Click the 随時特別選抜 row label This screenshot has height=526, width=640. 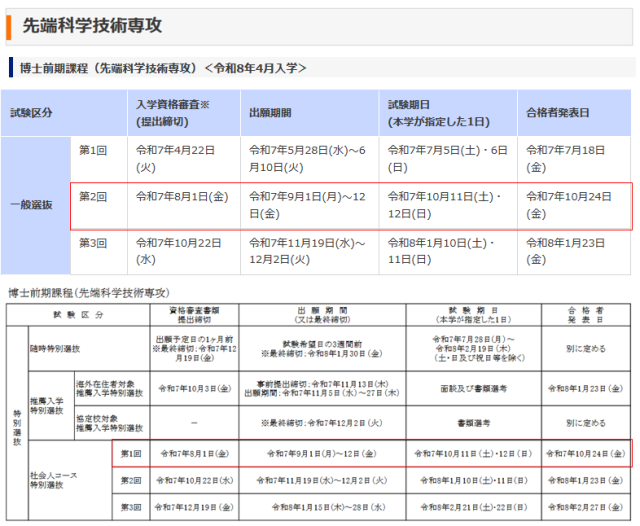pyautogui.click(x=56, y=349)
